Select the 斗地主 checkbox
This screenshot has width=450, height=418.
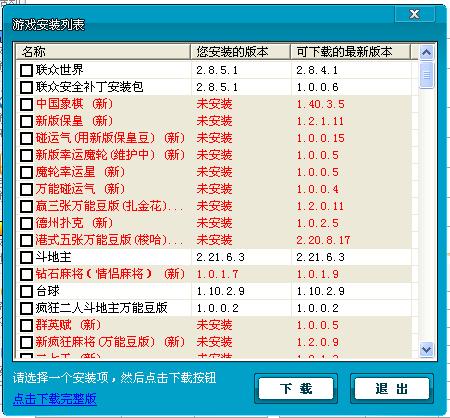(x=26, y=257)
